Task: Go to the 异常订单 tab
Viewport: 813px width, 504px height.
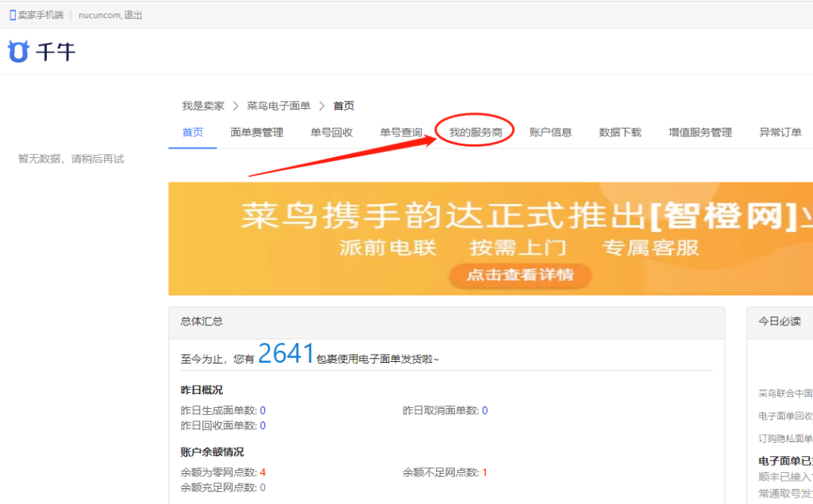Action: click(780, 133)
